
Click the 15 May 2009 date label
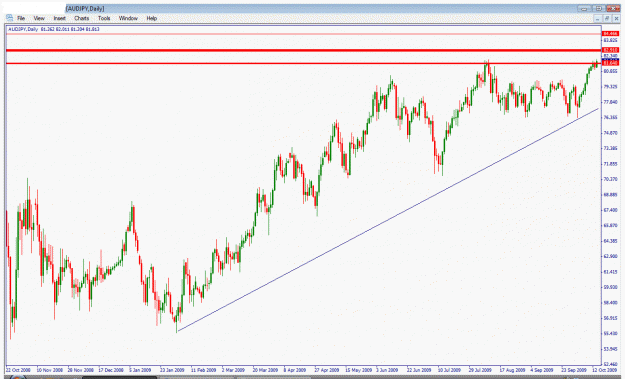pyautogui.click(x=358, y=370)
